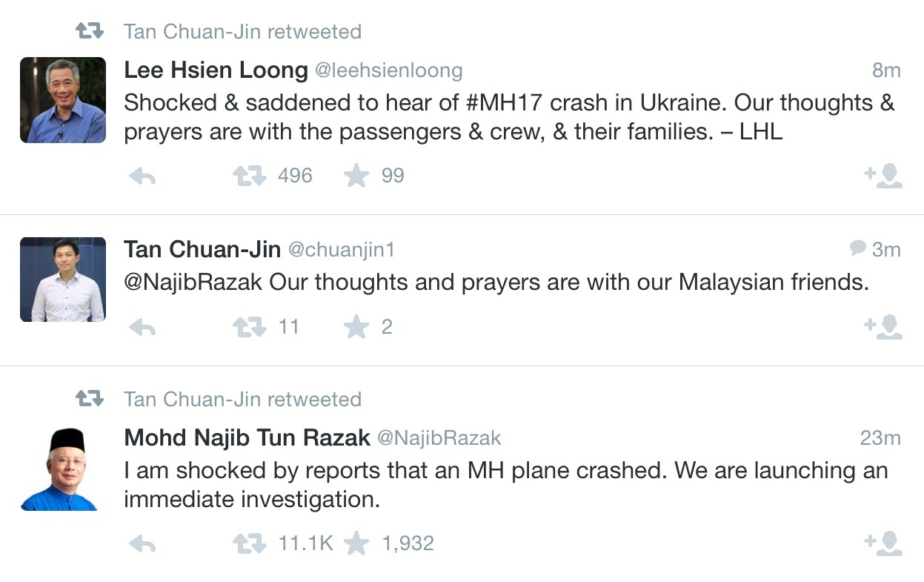Screen dimensions: 924x582
Task: Favorite Lee Hsien Loong's tweet with star
Action: tap(356, 176)
